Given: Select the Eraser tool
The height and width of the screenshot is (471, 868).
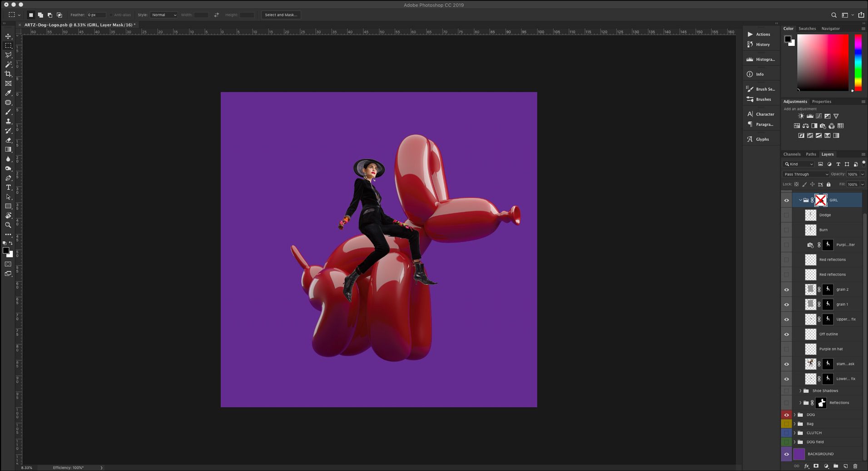Looking at the screenshot, I should (8, 140).
